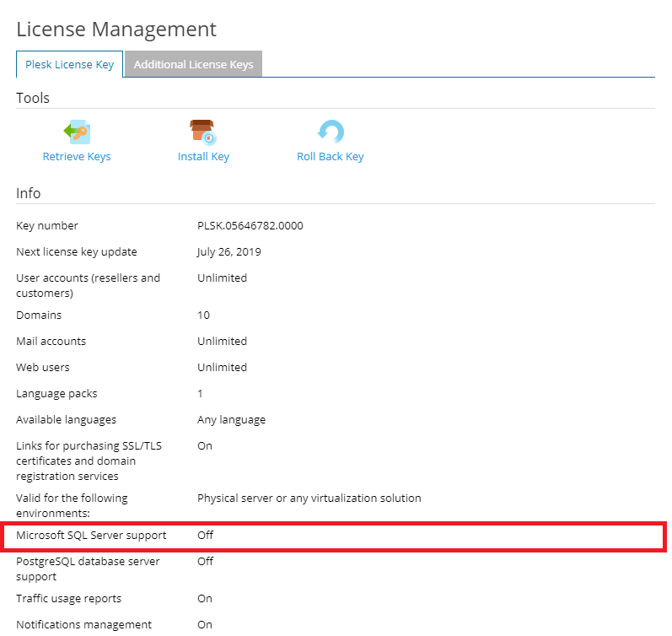Click the Domains value 10
The width and height of the screenshot is (672, 636).
[x=203, y=315]
